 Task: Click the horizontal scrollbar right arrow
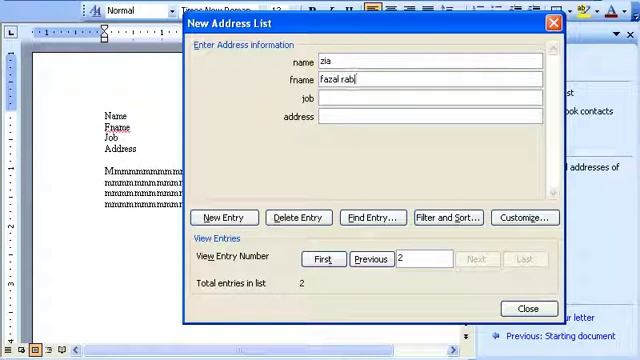coord(453,350)
